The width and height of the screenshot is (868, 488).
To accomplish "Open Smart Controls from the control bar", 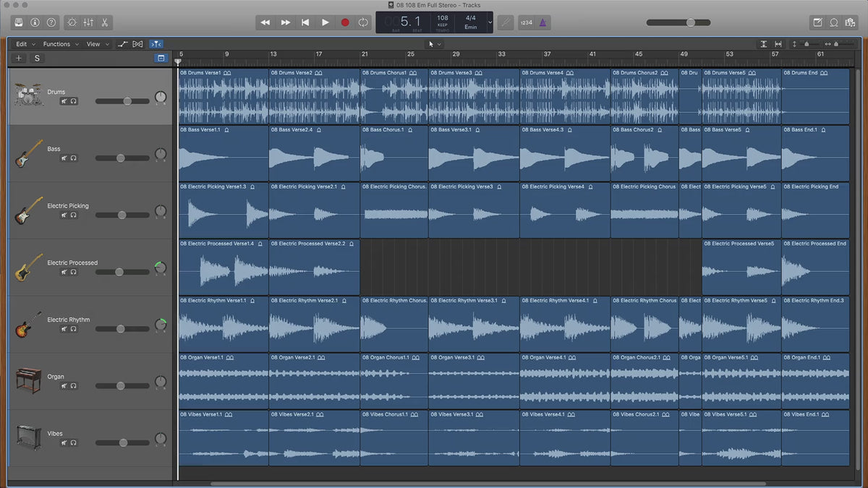I will pos(72,22).
